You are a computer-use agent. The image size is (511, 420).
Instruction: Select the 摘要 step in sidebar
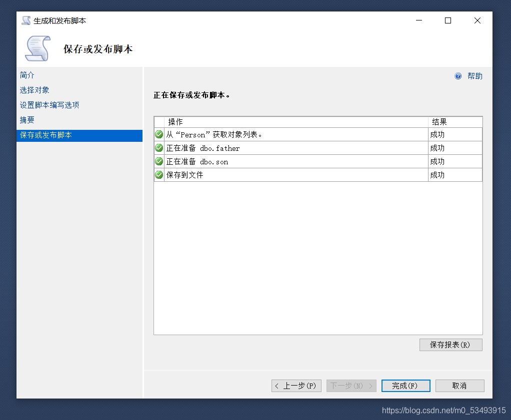pyautogui.click(x=27, y=120)
